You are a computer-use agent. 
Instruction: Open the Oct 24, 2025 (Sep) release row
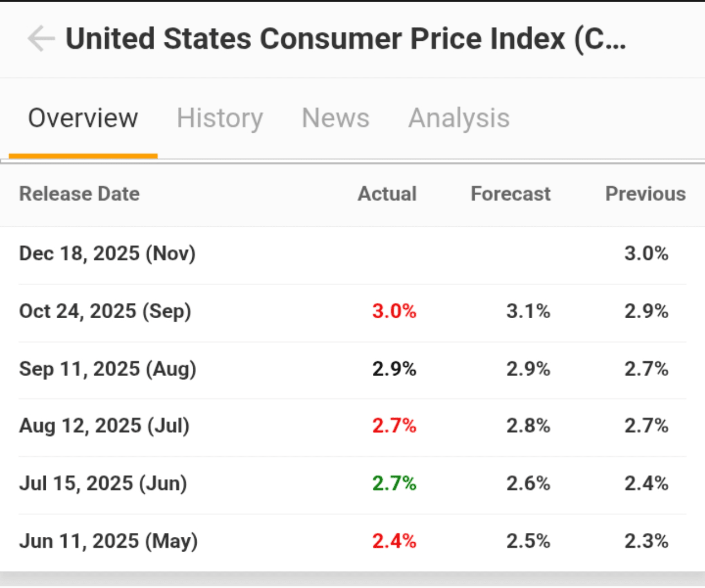click(x=105, y=312)
